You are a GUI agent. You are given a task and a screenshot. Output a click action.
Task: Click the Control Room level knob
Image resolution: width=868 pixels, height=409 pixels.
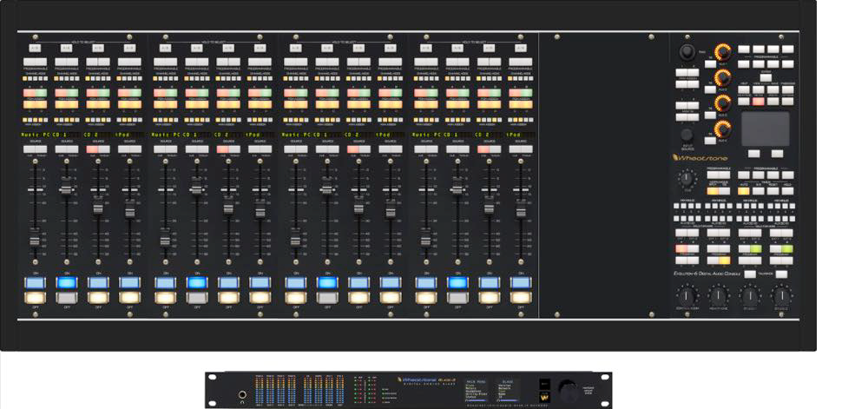pos(686,295)
